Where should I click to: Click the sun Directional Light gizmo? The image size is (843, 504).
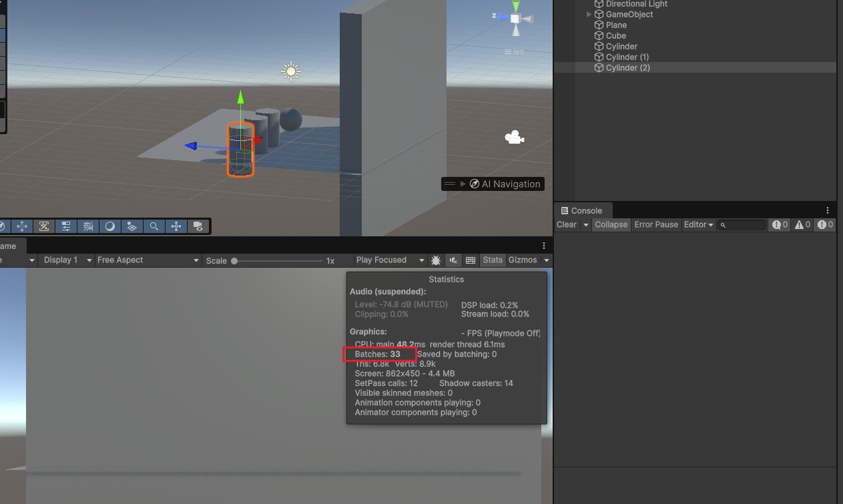[x=290, y=71]
